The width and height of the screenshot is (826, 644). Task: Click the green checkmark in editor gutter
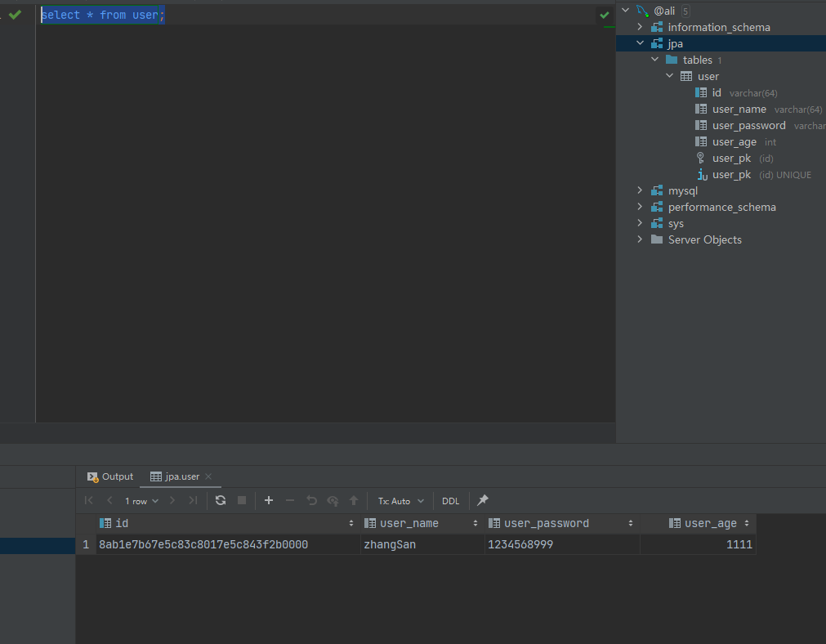click(16, 15)
